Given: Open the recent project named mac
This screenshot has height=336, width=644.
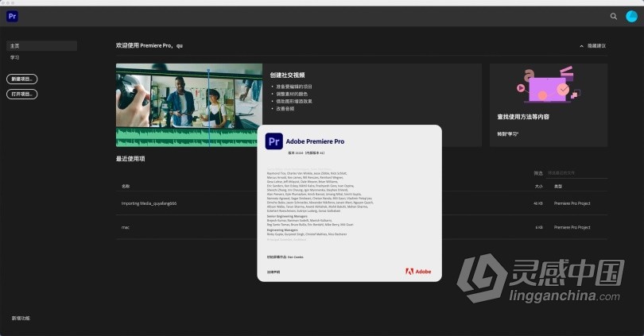Looking at the screenshot, I should [x=126, y=227].
